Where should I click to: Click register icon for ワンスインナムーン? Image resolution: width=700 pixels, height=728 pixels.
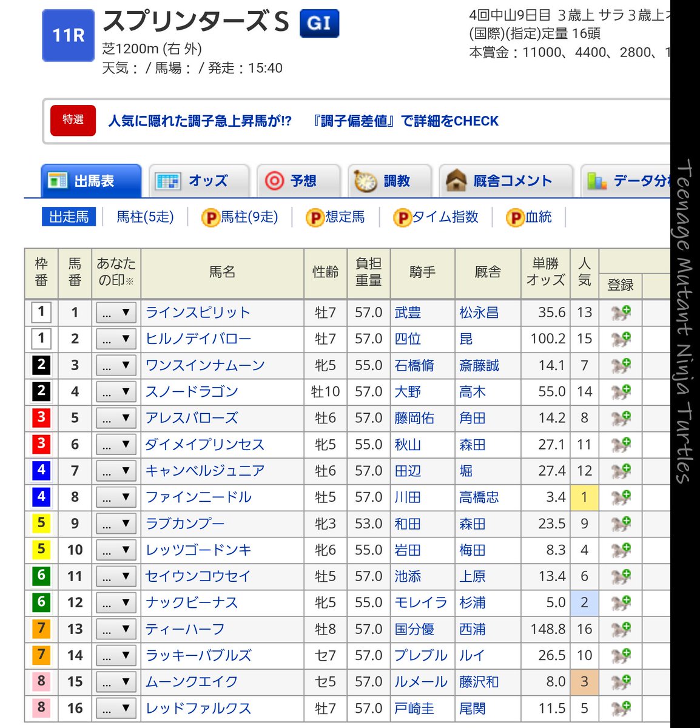point(621,366)
